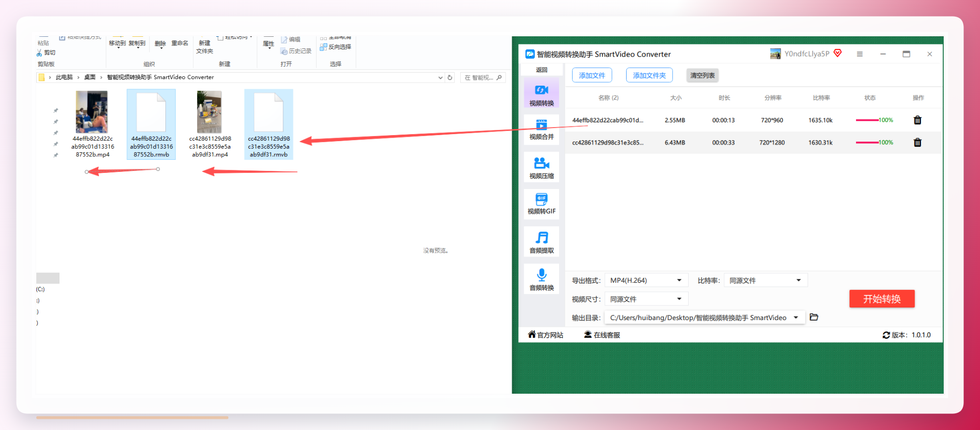
Task: Click the 返回 back button
Action: pos(541,70)
